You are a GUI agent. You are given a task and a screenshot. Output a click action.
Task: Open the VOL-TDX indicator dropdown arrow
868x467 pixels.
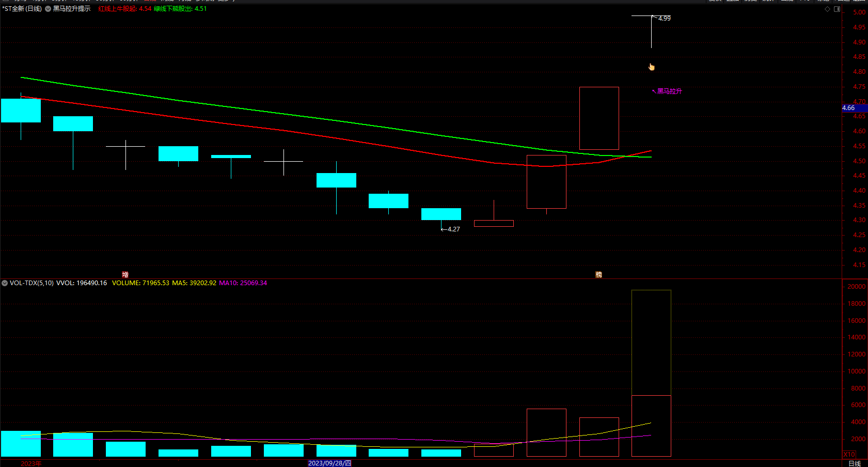[5, 283]
